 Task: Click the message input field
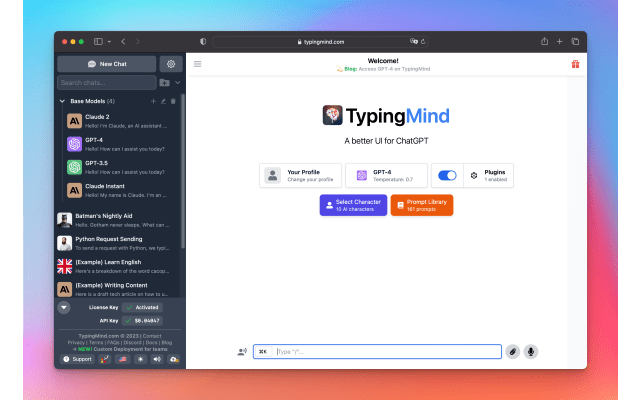click(377, 351)
